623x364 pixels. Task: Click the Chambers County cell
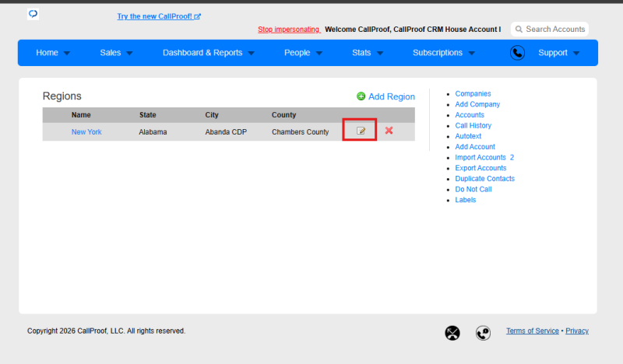(300, 131)
